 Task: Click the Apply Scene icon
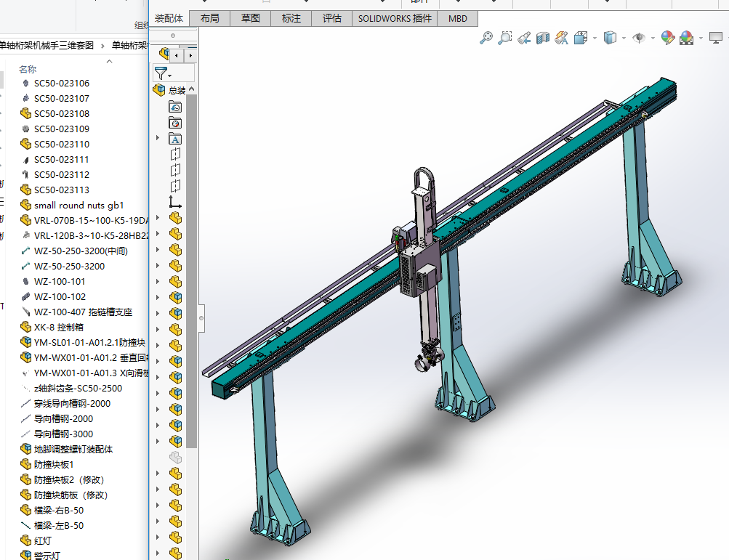686,38
